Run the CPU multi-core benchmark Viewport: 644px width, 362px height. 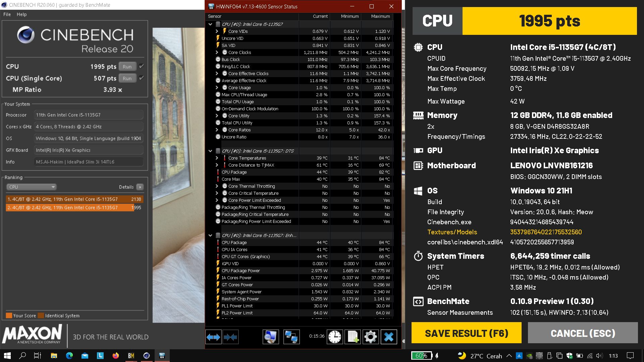pos(127,66)
